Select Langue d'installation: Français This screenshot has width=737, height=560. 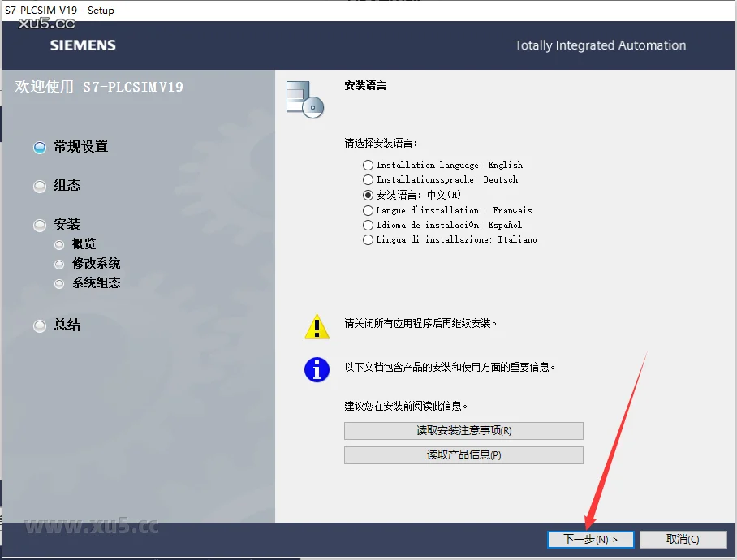(x=368, y=210)
